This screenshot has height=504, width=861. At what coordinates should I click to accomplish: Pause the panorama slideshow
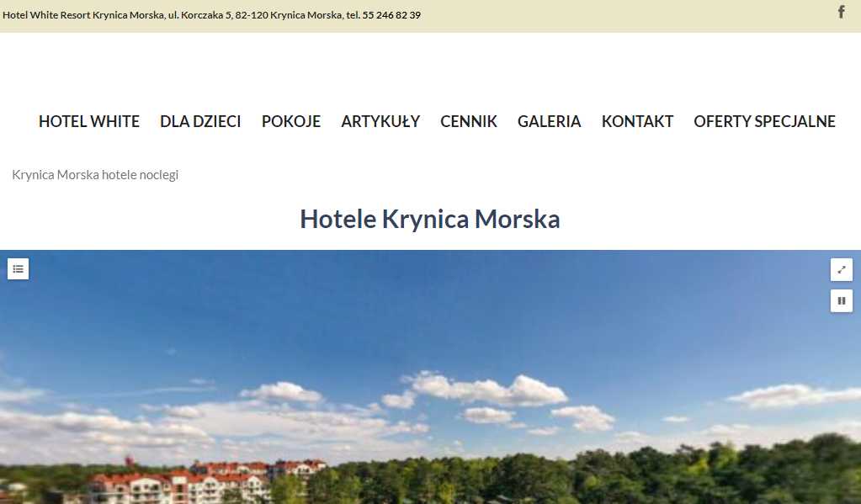(x=842, y=301)
